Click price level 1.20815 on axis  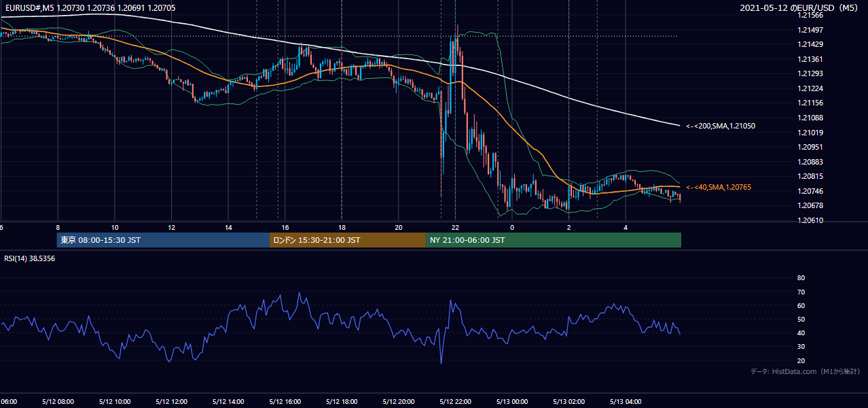point(810,176)
